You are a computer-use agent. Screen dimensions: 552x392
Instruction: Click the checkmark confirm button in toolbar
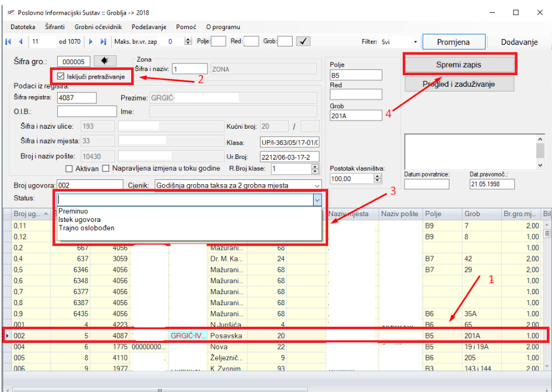point(303,41)
